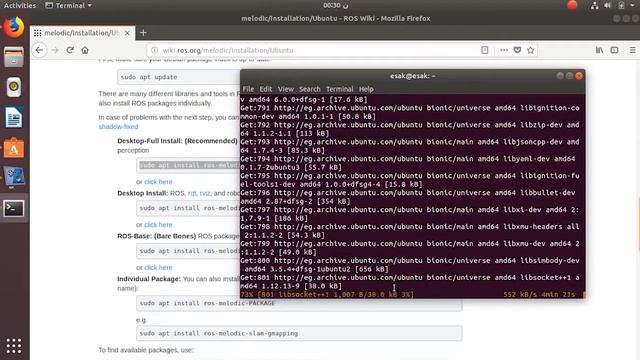Open Ubuntu Software from the dock

pos(14,148)
